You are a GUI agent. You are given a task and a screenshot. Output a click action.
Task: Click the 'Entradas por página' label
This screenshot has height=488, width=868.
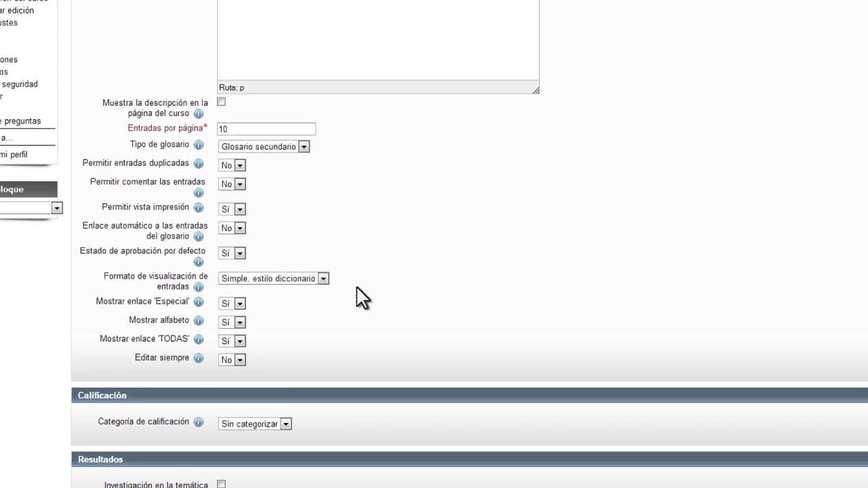165,128
